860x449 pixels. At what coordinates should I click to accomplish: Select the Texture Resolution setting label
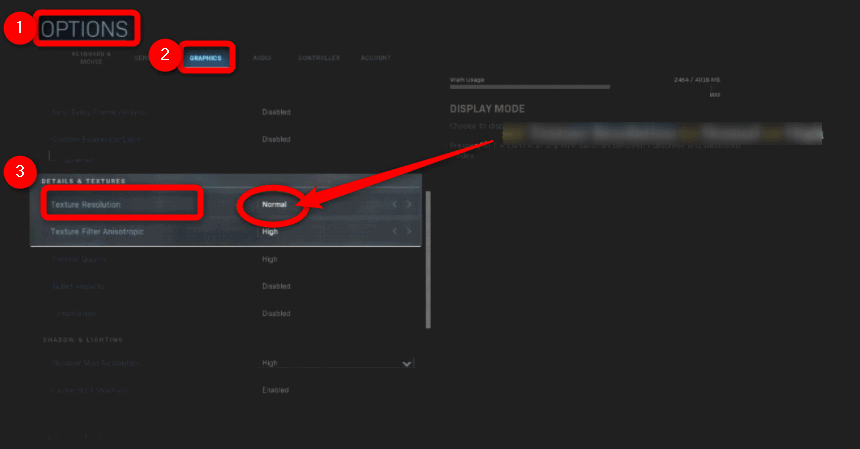[x=86, y=204]
